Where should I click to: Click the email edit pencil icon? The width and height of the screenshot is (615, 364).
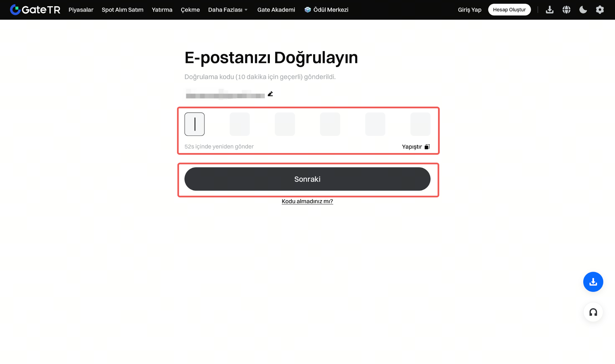point(270,94)
